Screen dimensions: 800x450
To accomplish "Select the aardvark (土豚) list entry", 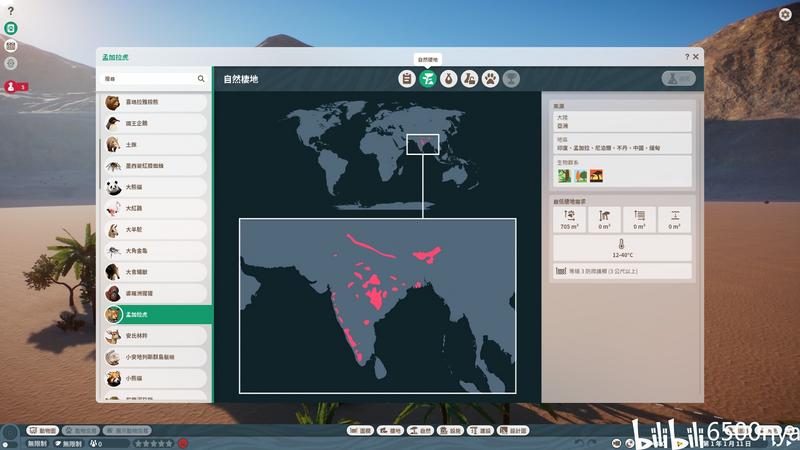I will (x=155, y=144).
